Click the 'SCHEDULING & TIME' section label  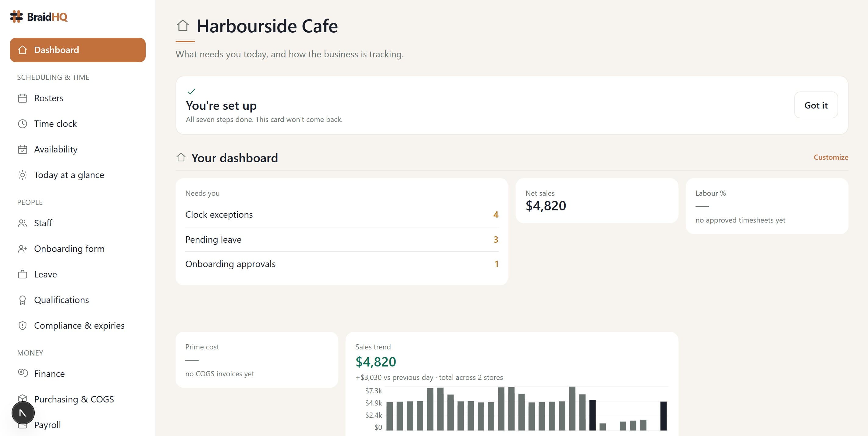pos(53,77)
